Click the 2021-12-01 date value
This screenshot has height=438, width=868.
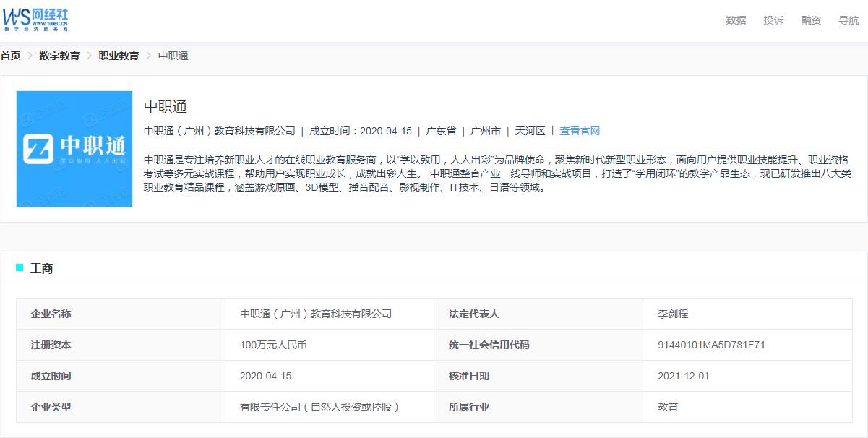pos(684,376)
